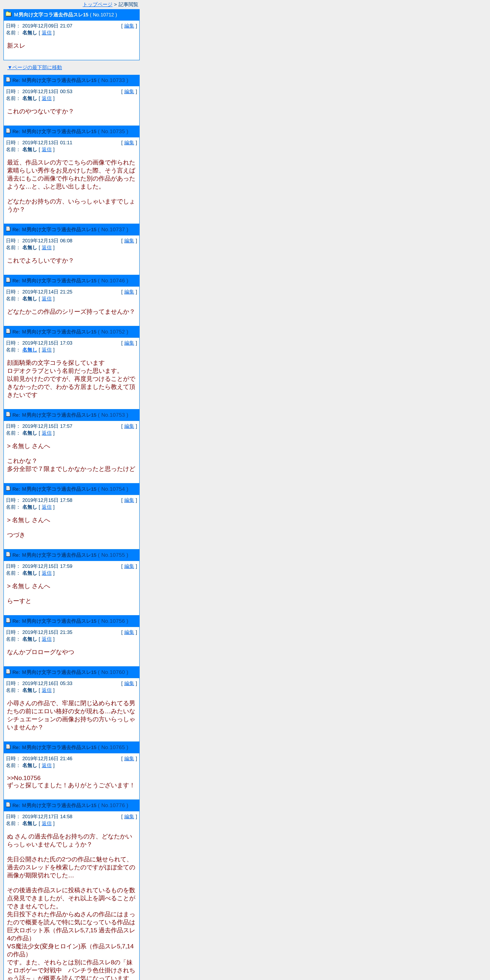Edit the post dated 2019年12月13日 06:08

pyautogui.click(x=129, y=241)
